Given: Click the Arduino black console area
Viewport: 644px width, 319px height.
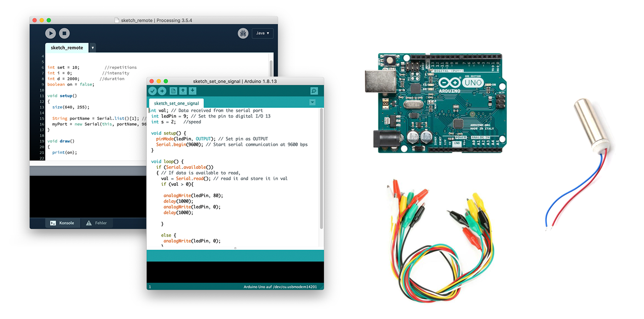Looking at the screenshot, I should pyautogui.click(x=235, y=272).
